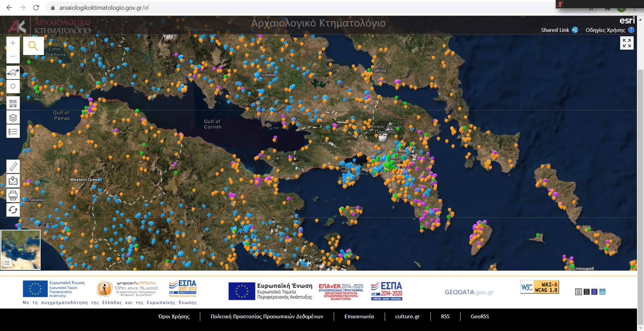Toggle fullscreen map view
The width and height of the screenshot is (644, 331).
[627, 43]
